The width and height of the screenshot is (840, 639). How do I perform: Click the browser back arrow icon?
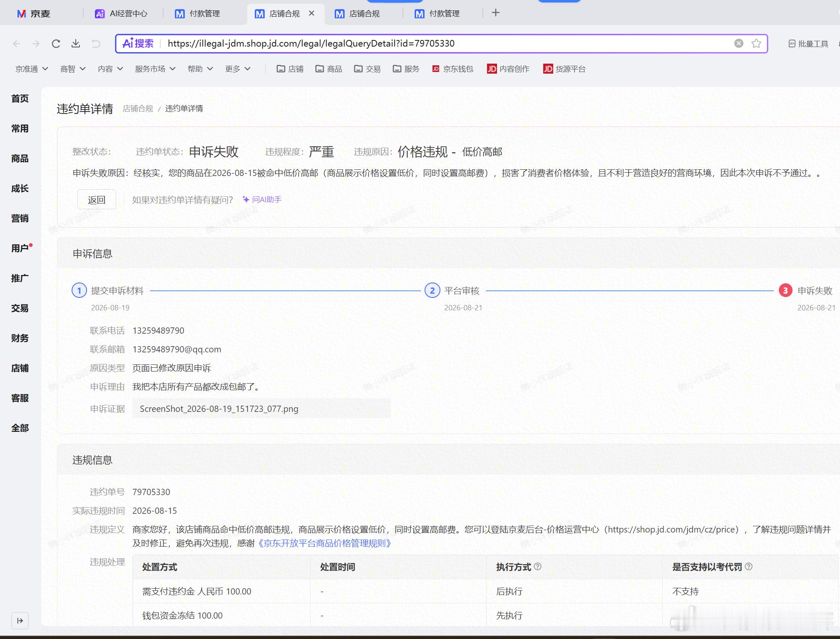17,44
